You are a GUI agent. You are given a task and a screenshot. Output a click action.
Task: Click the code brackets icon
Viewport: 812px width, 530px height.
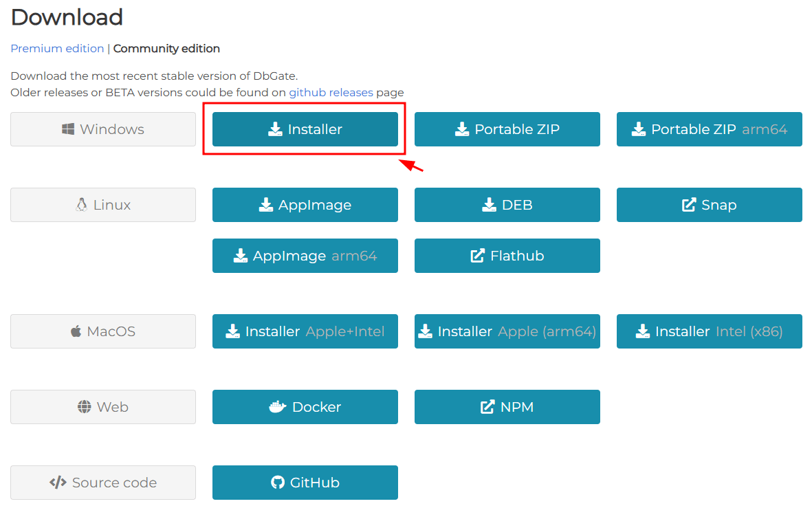pos(58,483)
